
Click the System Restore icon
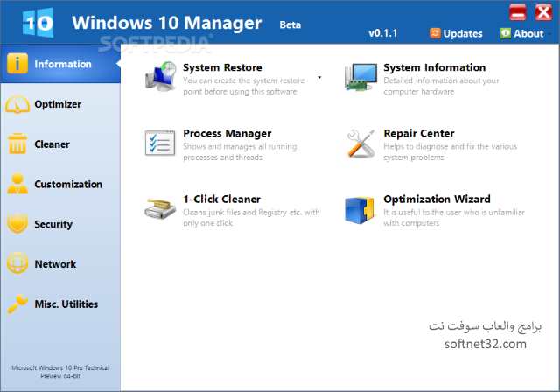coord(161,75)
